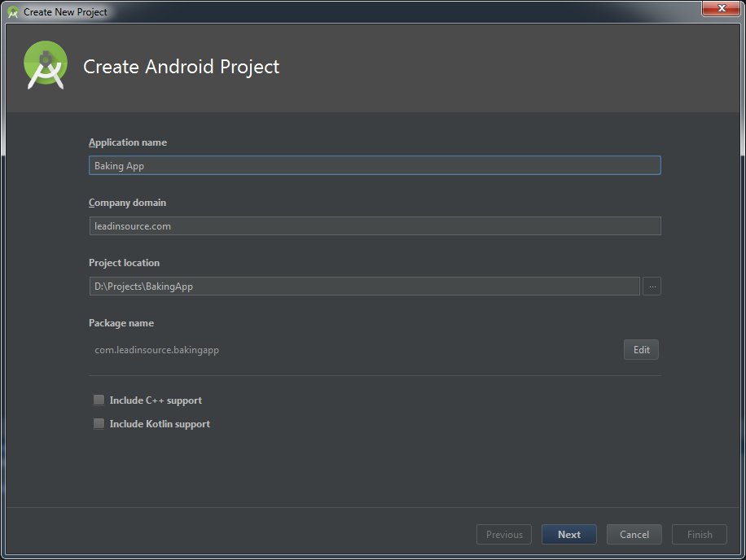Cancel the project creation

[634, 534]
